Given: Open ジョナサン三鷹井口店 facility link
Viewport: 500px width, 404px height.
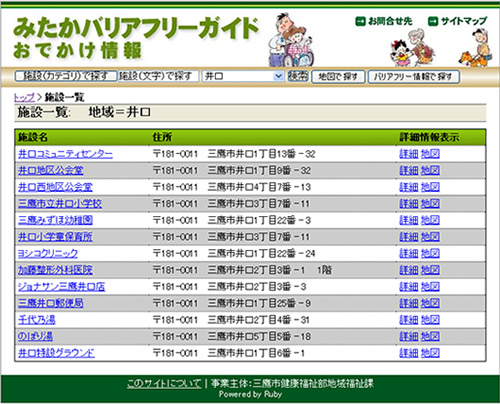Looking at the screenshot, I should click(62, 287).
